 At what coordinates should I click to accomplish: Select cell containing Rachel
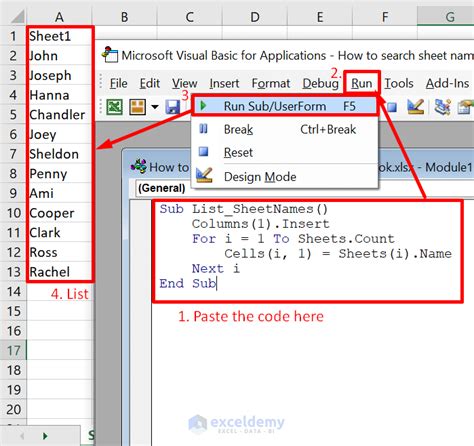59,272
